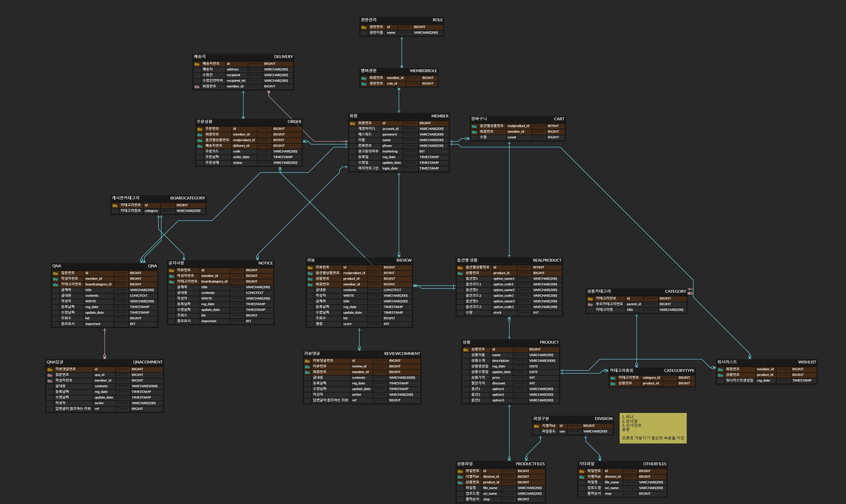
Task: Click the primary key icon in ROLE table
Action: coord(364,27)
